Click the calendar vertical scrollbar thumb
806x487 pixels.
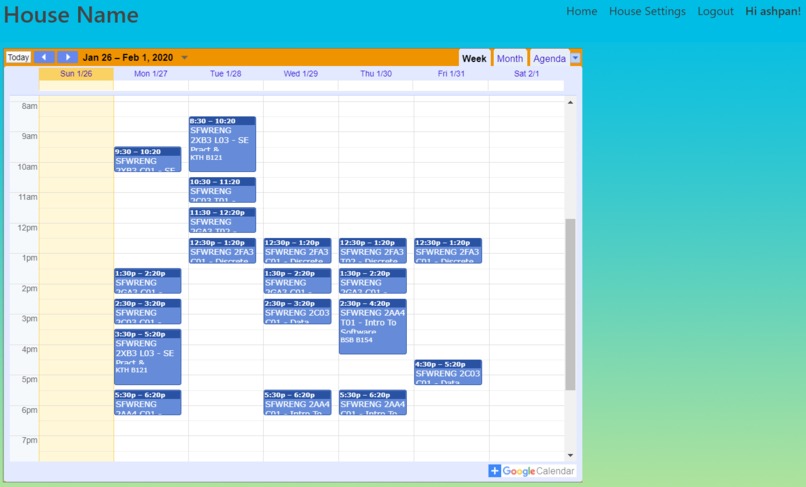coord(570,304)
